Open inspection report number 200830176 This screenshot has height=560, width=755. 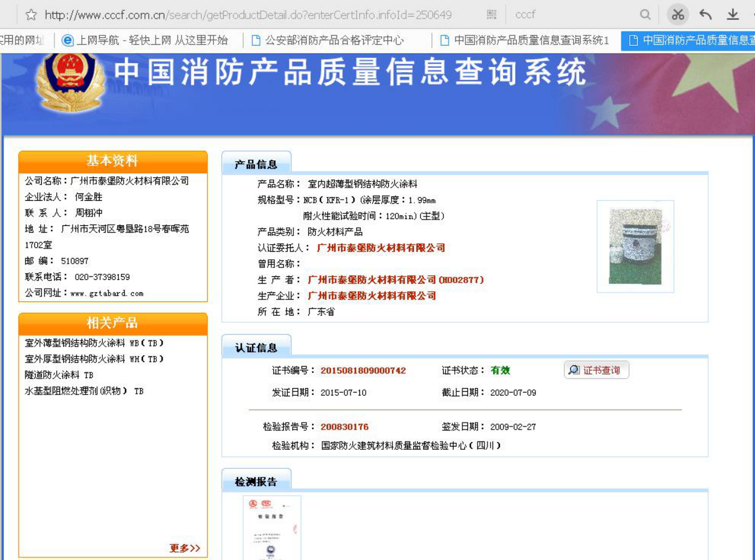(x=344, y=426)
